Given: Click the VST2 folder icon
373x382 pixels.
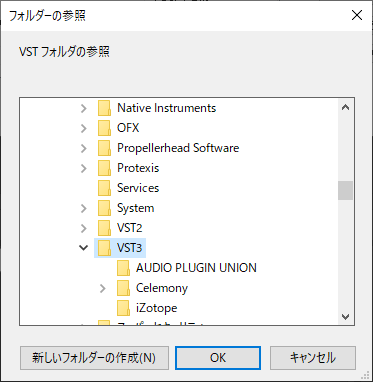Looking at the screenshot, I should 104,228.
